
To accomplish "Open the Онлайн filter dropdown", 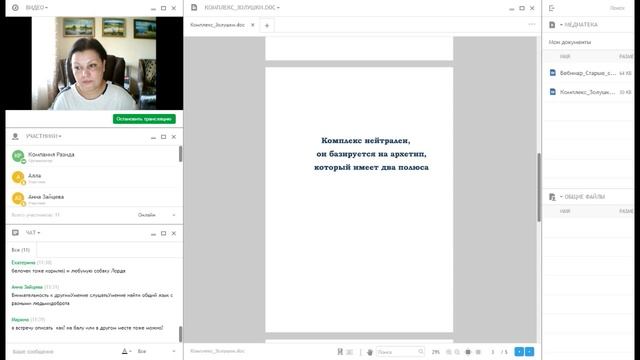I will click(x=156, y=215).
